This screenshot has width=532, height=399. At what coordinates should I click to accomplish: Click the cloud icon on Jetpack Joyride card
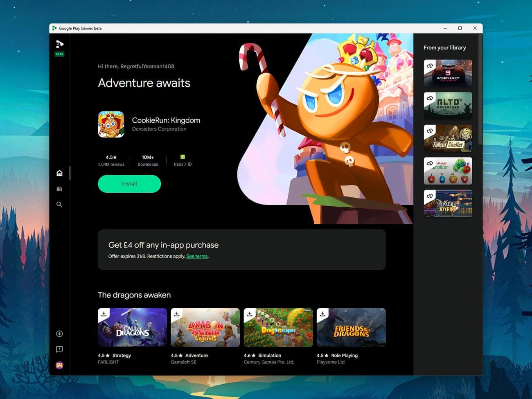pyautogui.click(x=430, y=195)
